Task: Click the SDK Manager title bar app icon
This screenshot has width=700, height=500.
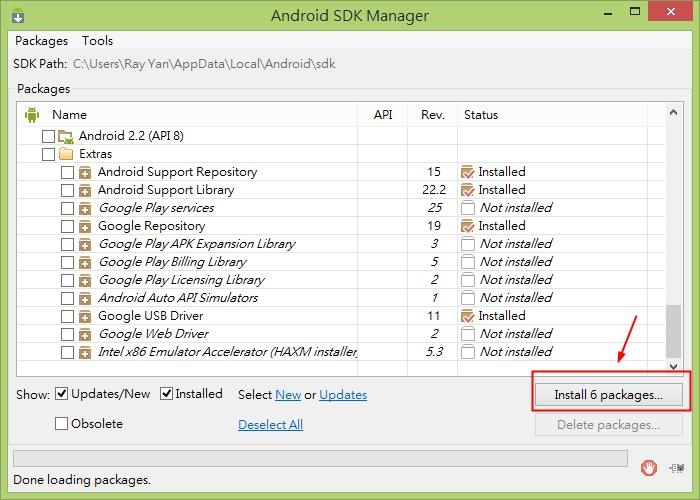Action: [18, 15]
